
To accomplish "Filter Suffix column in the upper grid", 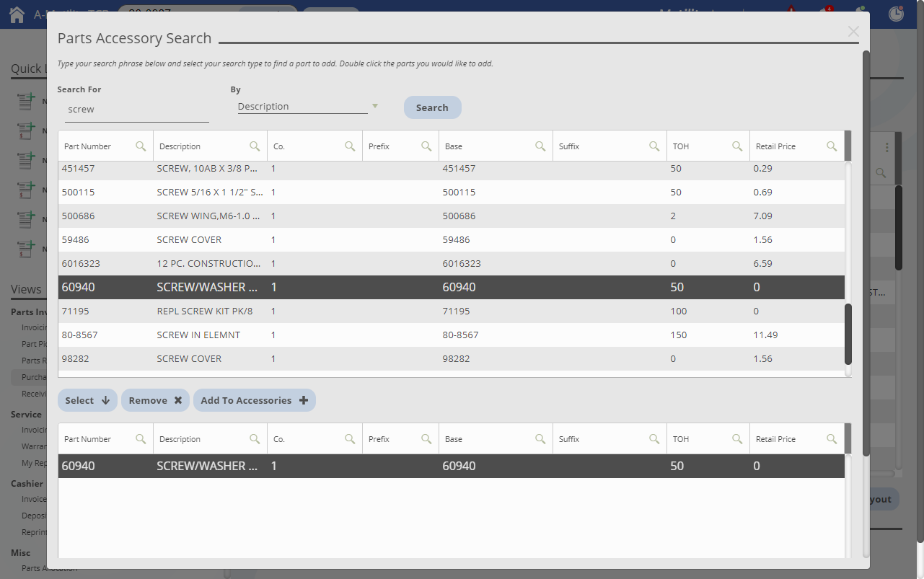I will coord(654,146).
